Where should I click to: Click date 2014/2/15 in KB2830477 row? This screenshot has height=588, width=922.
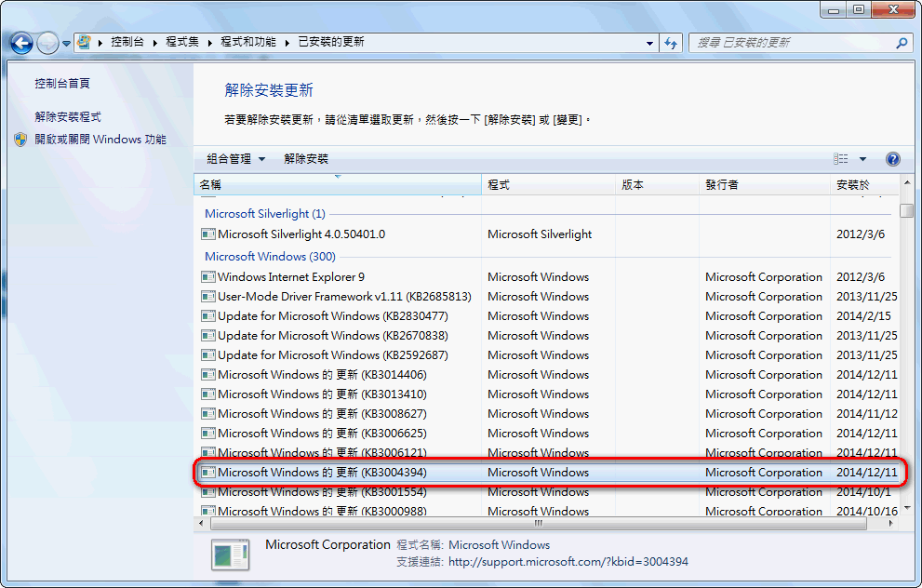tap(863, 315)
